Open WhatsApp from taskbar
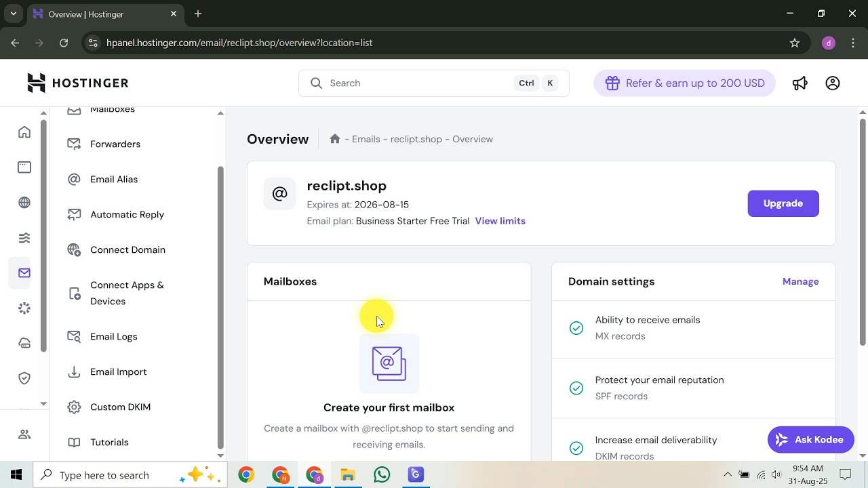Viewport: 868px width, 488px height. tap(382, 475)
